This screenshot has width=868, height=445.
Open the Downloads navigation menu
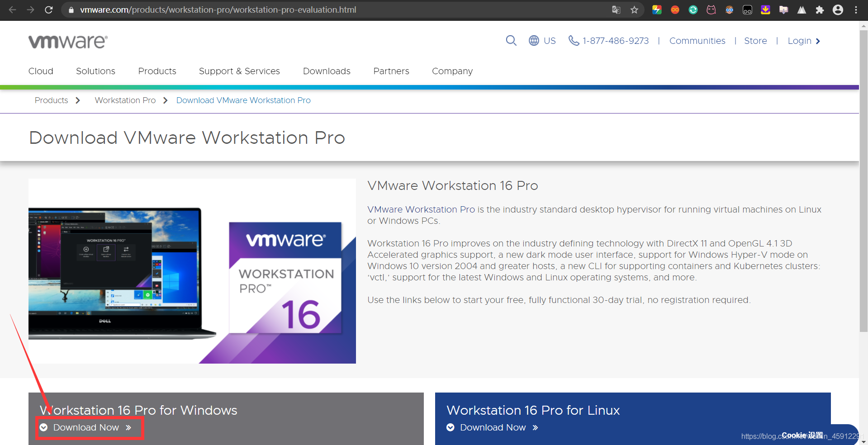click(x=327, y=71)
